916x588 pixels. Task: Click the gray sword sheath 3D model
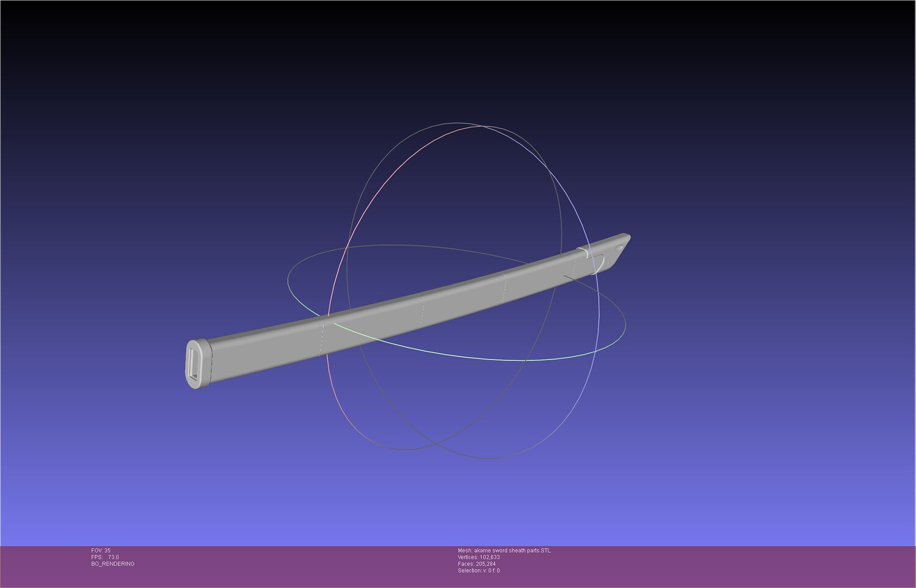(x=407, y=310)
